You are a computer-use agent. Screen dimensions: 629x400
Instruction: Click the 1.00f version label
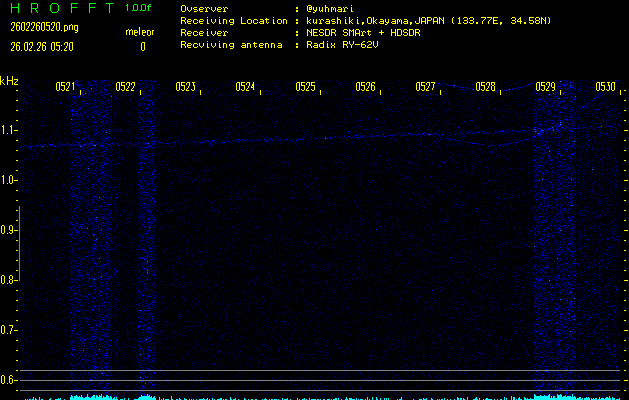(139, 8)
